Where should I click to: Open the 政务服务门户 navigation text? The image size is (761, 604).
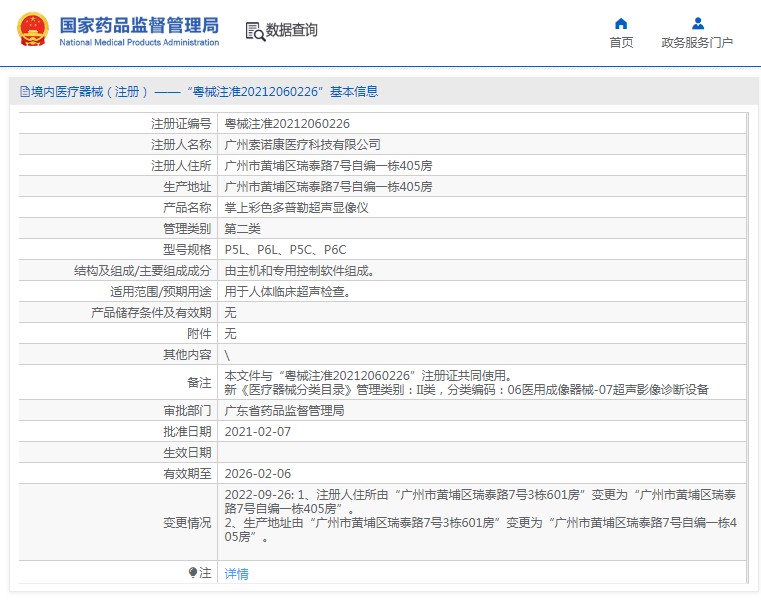point(697,43)
